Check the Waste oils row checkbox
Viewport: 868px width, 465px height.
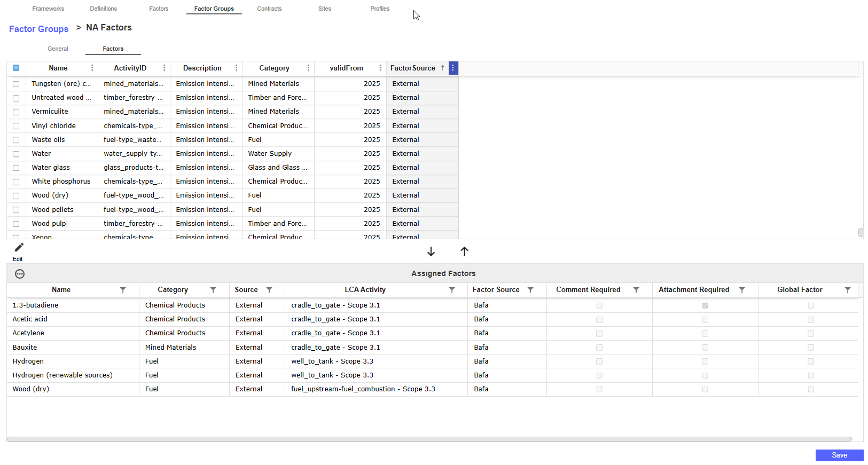tap(16, 140)
